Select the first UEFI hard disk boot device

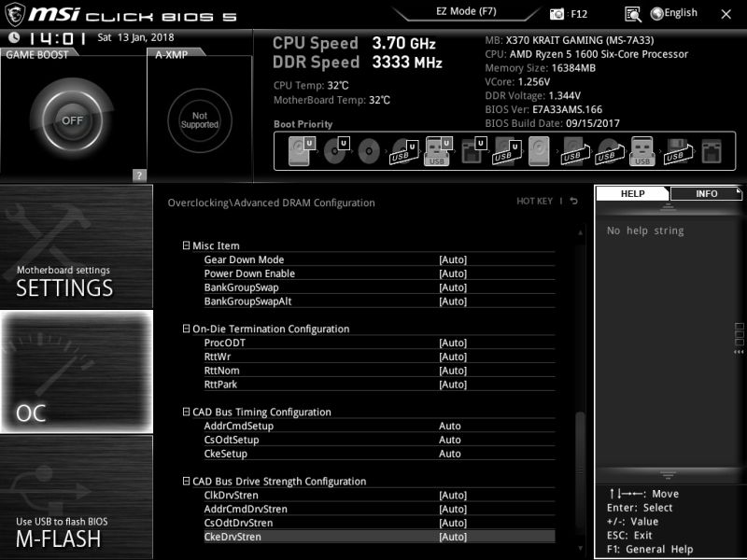[x=302, y=151]
